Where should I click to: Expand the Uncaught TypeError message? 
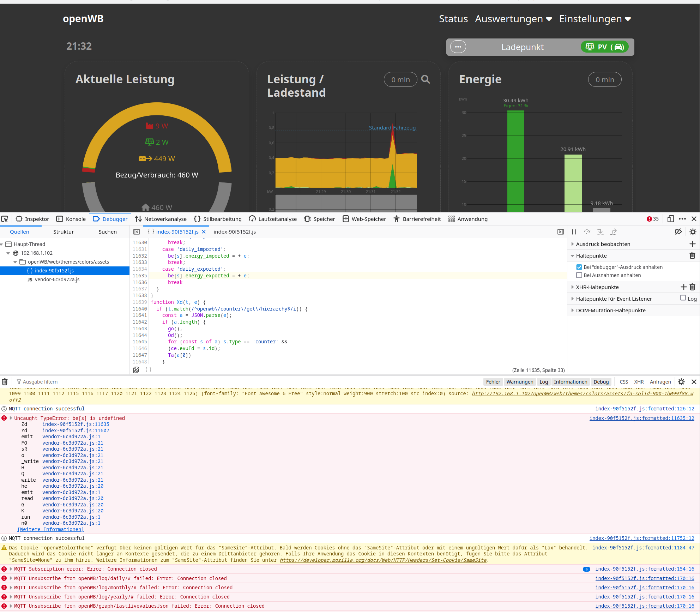point(11,418)
